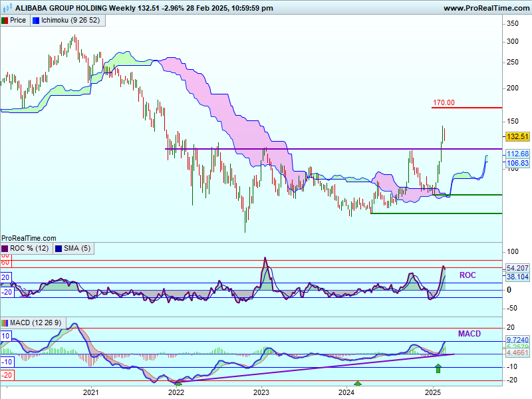This screenshot has width=532, height=399.
Task: Click the ROC % legend icon
Action: (x=5, y=248)
